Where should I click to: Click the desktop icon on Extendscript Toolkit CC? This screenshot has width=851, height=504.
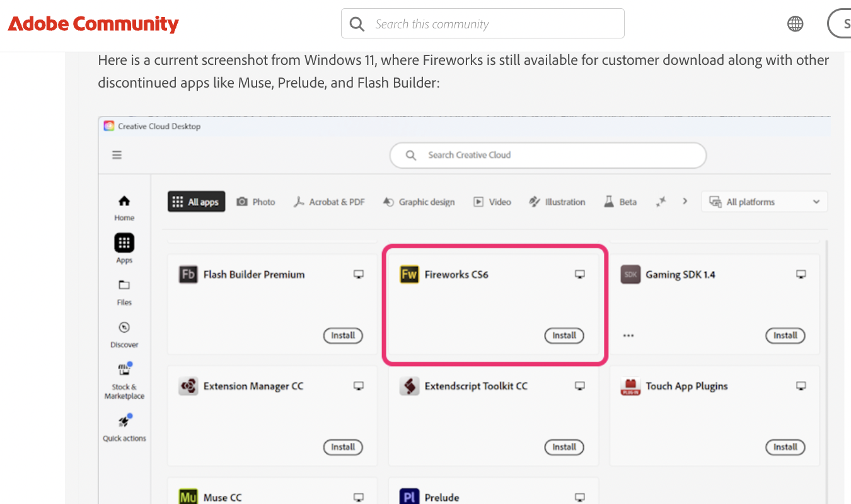pos(580,386)
